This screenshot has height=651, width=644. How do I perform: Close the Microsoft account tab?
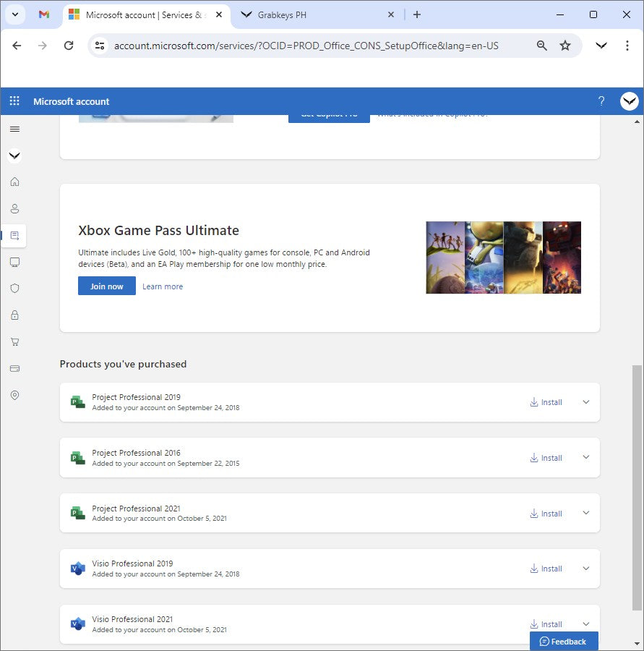tap(219, 14)
